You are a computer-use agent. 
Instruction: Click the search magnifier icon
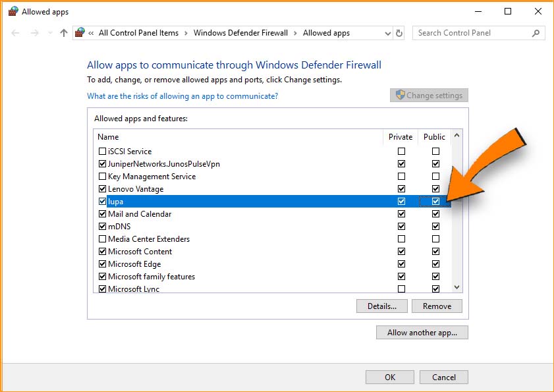536,33
